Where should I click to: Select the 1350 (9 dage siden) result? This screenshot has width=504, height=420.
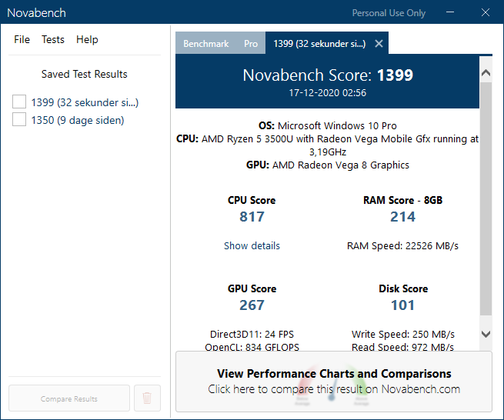(x=78, y=120)
